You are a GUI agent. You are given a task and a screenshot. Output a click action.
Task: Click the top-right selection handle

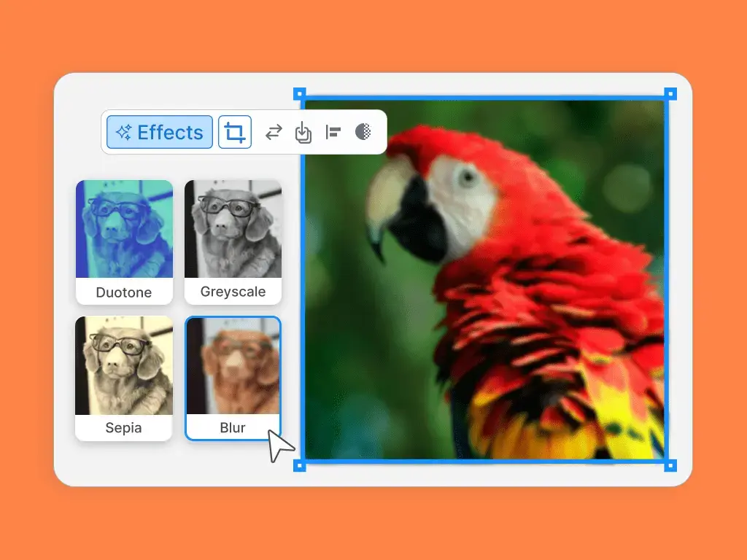(670, 94)
